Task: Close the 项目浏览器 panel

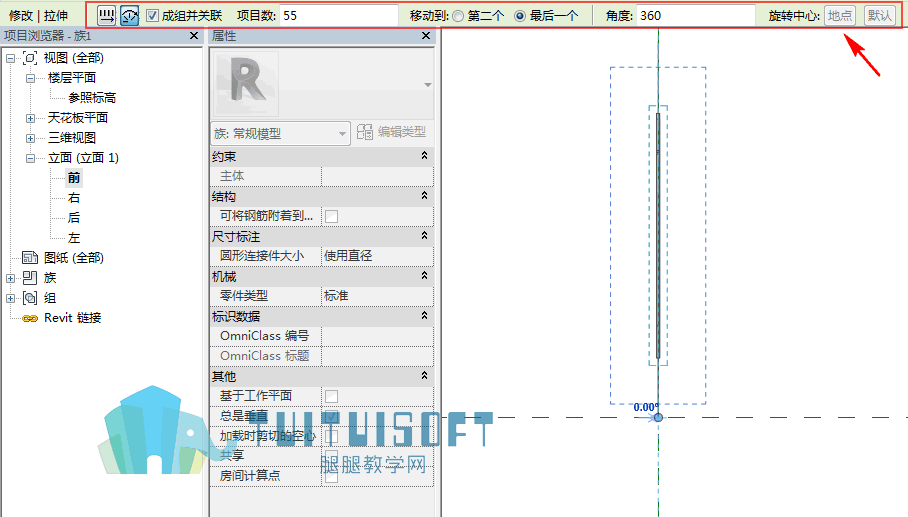Action: click(194, 36)
